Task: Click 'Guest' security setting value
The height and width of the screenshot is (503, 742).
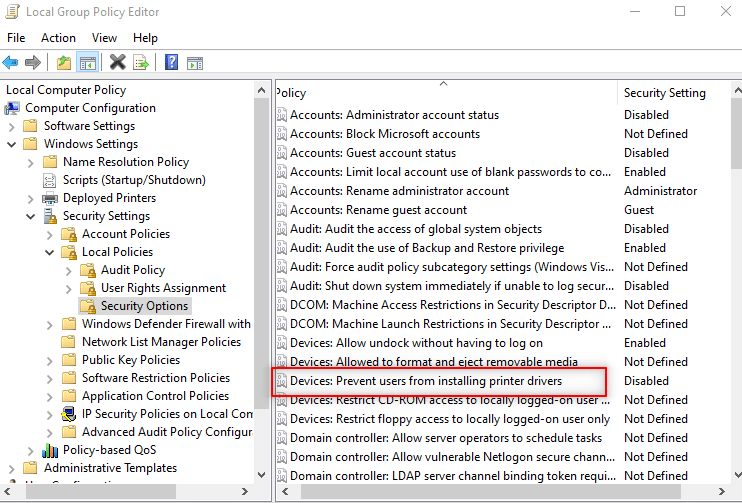Action: pyautogui.click(x=639, y=210)
